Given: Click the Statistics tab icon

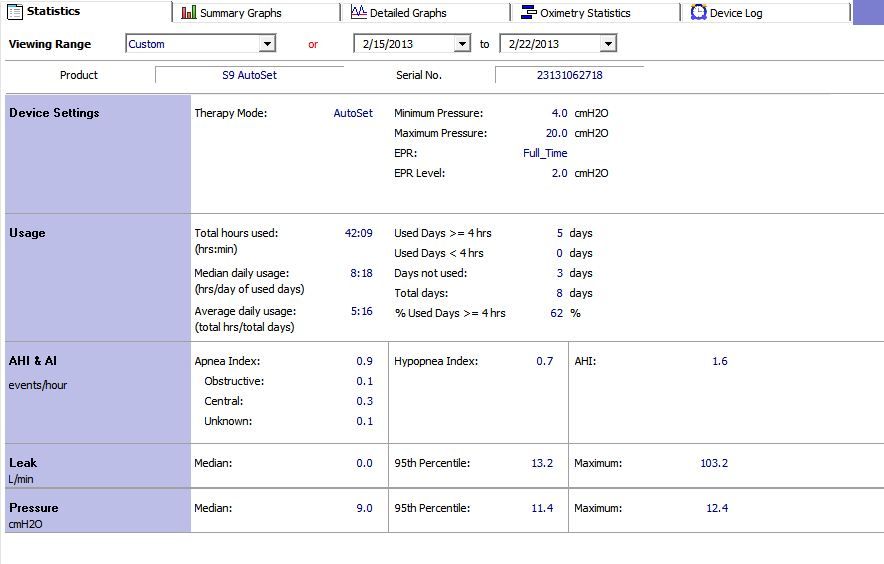Looking at the screenshot, I should click(x=15, y=12).
